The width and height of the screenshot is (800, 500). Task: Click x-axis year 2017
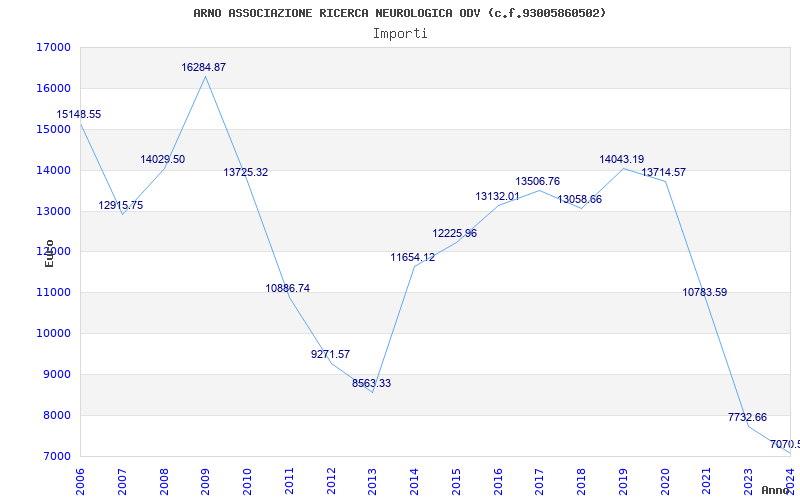(x=540, y=481)
